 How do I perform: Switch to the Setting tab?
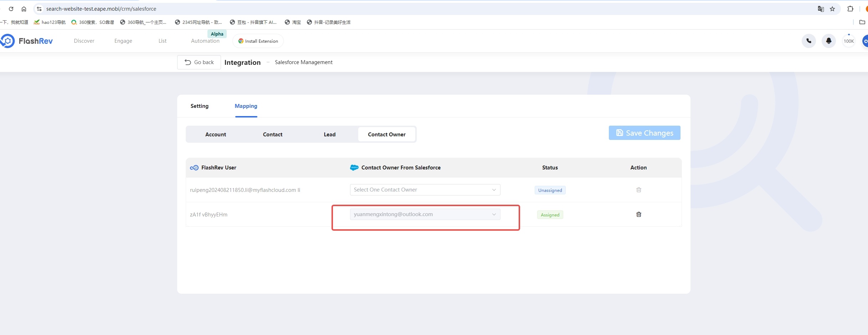200,106
